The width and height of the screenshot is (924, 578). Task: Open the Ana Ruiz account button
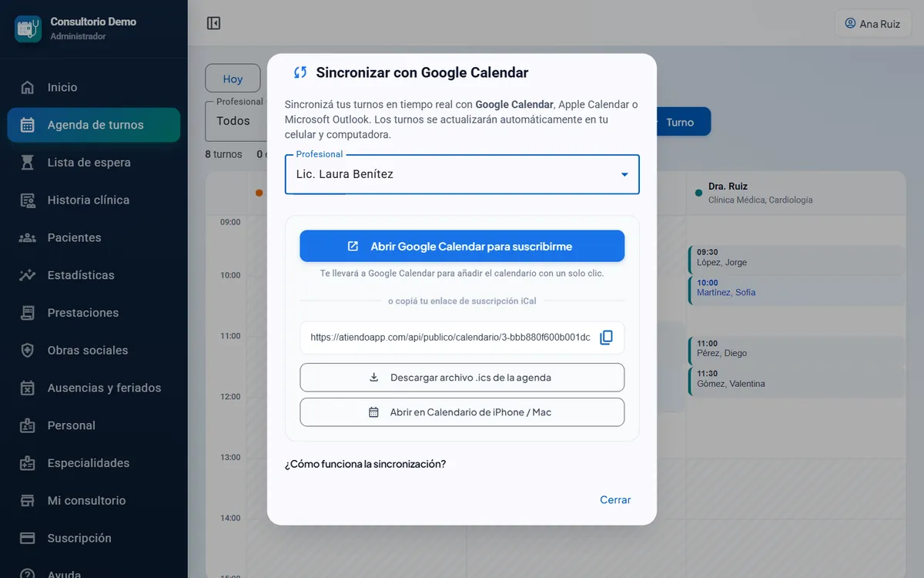click(x=873, y=23)
